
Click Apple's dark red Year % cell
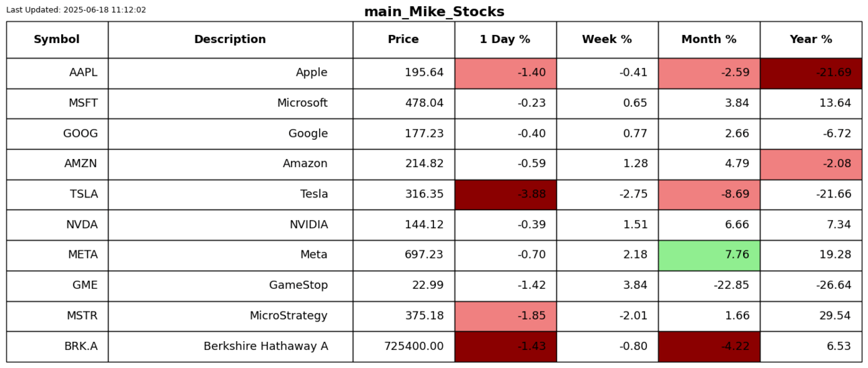point(811,73)
